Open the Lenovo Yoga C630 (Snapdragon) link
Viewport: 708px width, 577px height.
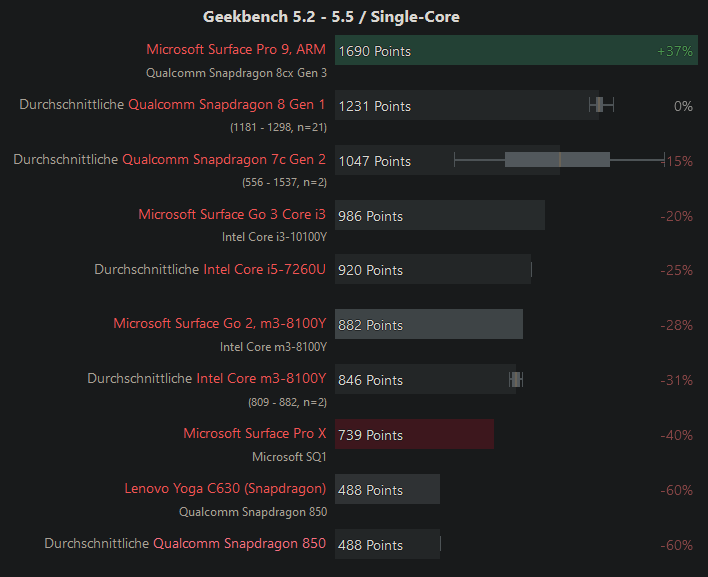tap(225, 489)
